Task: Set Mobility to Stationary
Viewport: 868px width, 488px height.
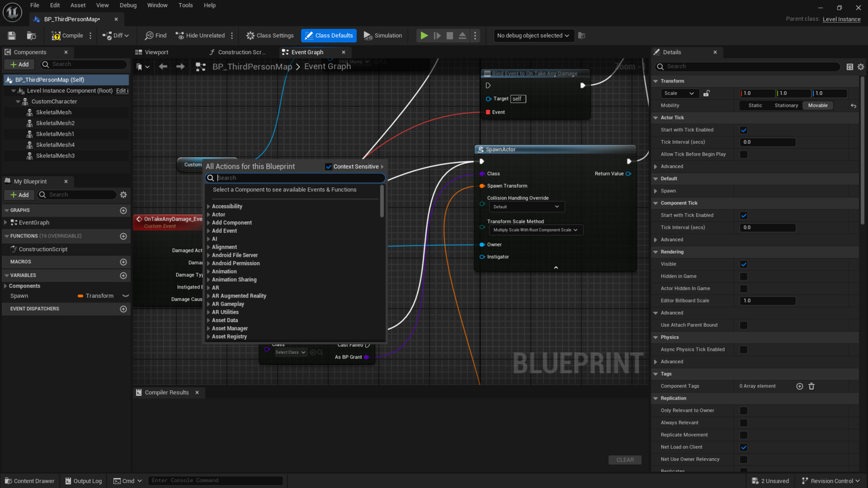Action: point(786,106)
